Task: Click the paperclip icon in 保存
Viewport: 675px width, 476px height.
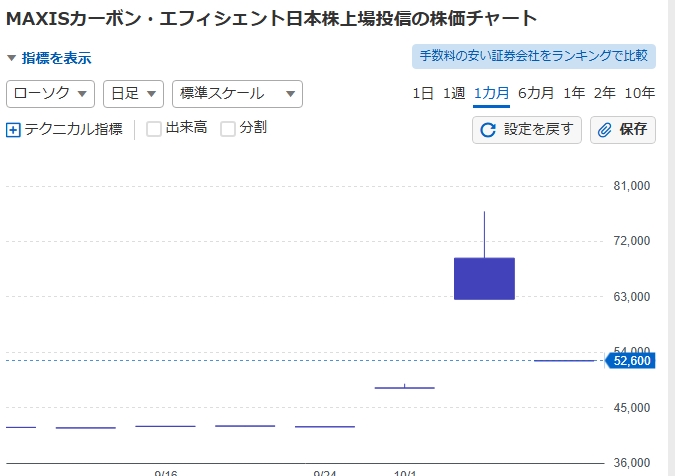Action: (605, 130)
